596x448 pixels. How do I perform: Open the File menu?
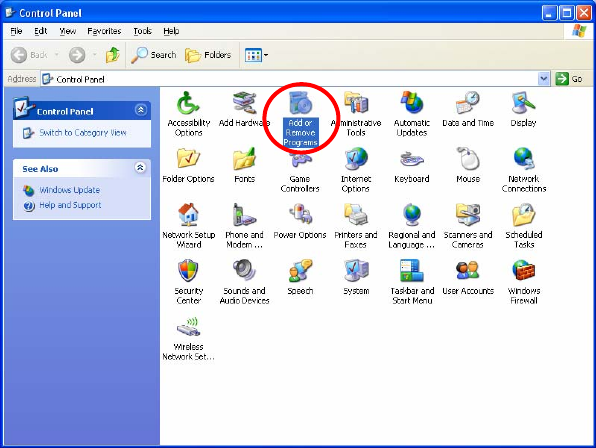(16, 31)
